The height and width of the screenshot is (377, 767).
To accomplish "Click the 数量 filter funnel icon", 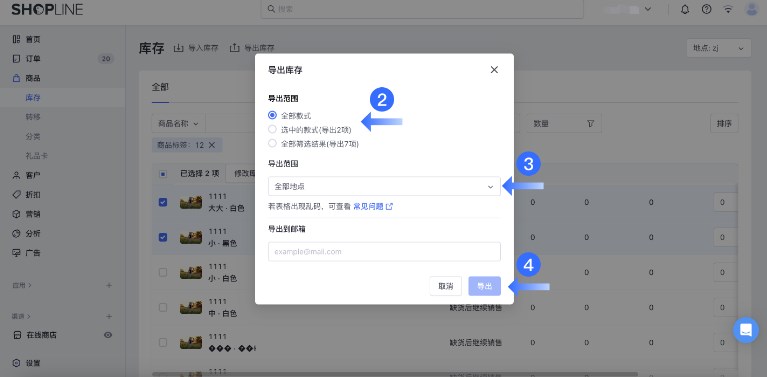I will coord(590,124).
